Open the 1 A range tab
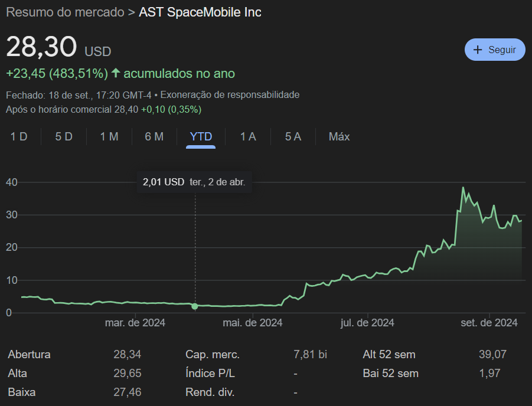 click(248, 137)
